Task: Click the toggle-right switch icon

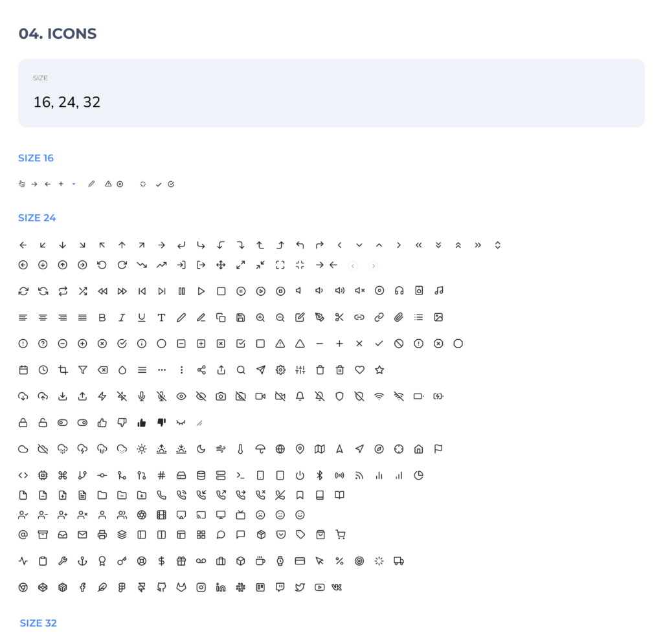Action: coord(82,423)
